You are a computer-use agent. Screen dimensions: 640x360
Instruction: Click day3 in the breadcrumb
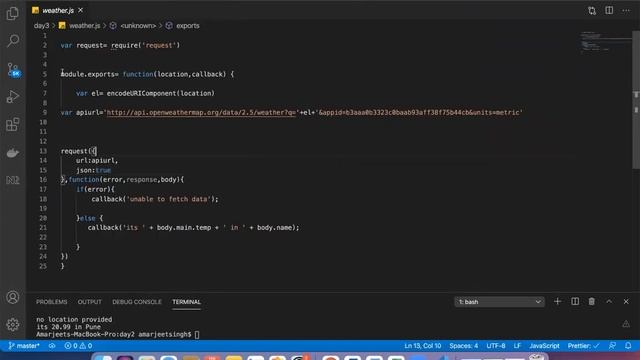[41, 26]
